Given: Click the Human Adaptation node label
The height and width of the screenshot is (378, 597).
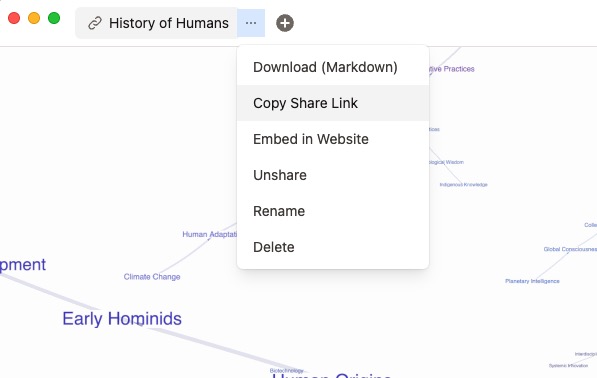Looking at the screenshot, I should pos(209,234).
